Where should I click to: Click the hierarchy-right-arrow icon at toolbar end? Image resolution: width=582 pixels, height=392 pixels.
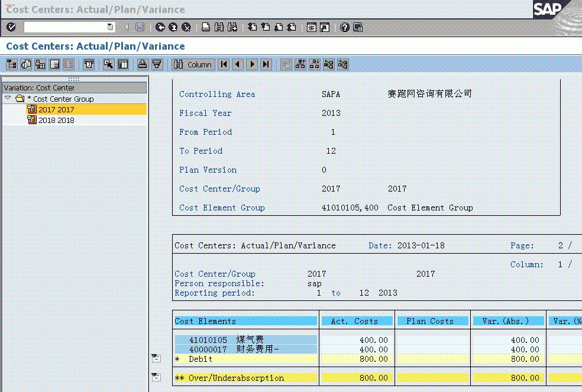(x=343, y=64)
